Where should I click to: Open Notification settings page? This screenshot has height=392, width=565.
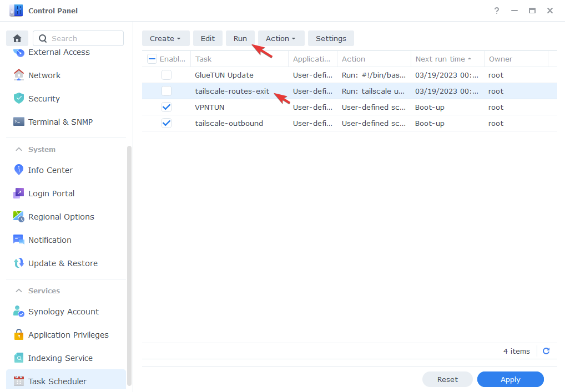[x=50, y=240]
